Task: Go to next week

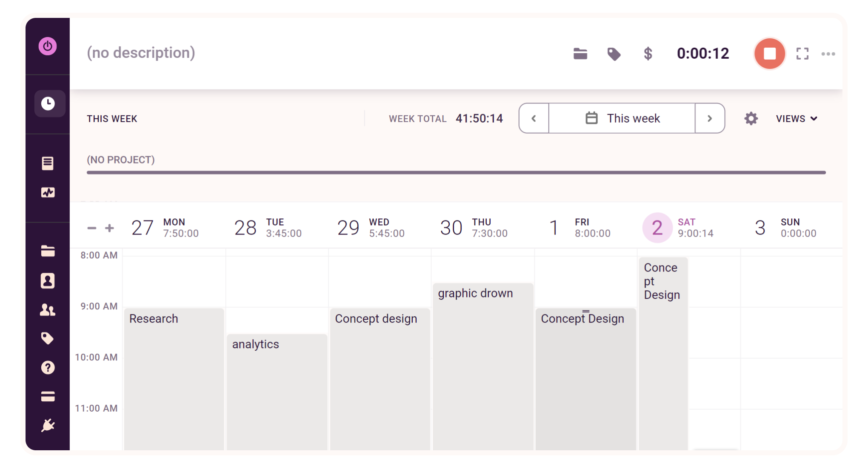Action: (x=710, y=118)
